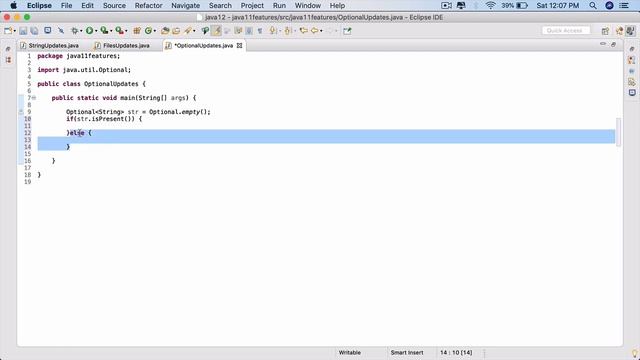Open the Refactor menu

[x=149, y=6]
